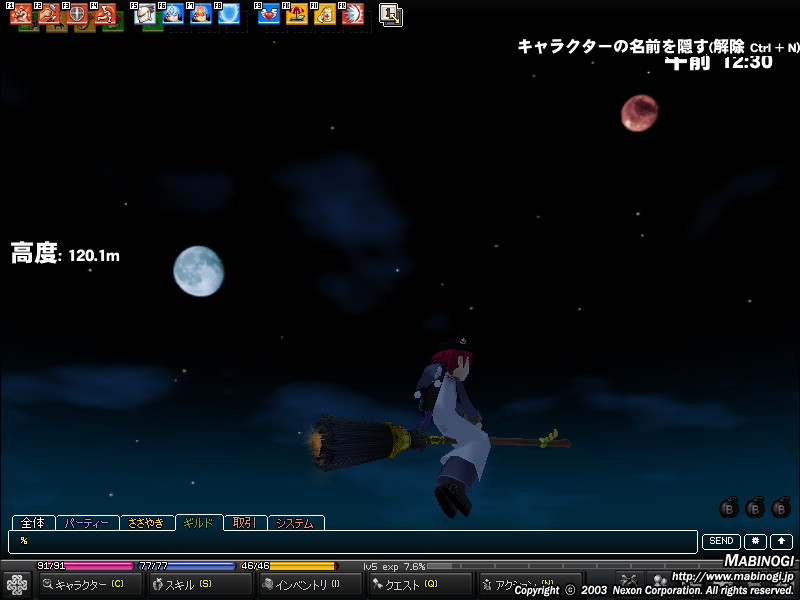The height and width of the screenshot is (600, 800).
Task: Click the F9 winged heart skill icon
Action: pos(269,14)
